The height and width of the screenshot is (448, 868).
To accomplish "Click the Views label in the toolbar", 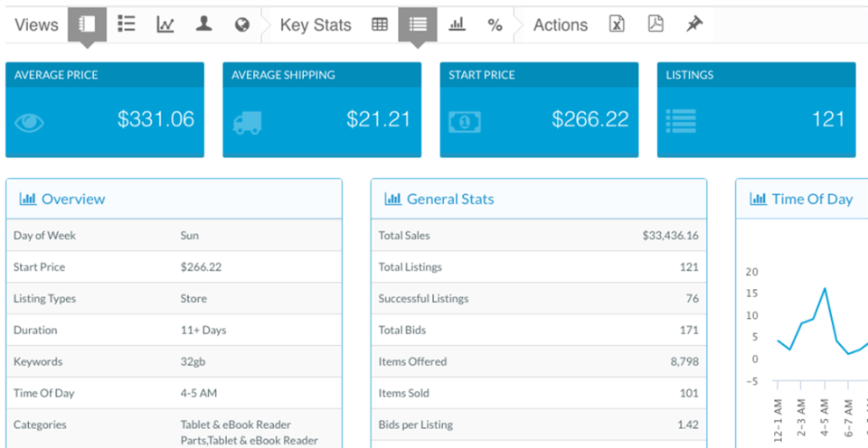I will point(36,25).
